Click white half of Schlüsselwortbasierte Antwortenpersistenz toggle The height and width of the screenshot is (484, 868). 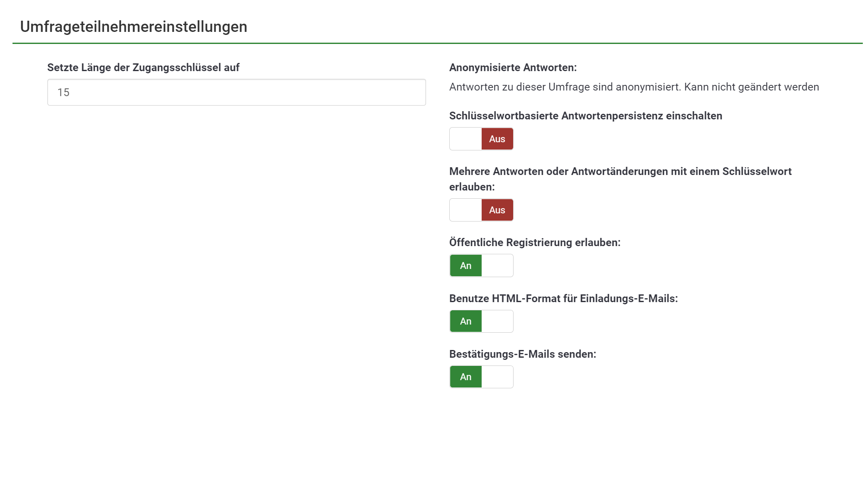pos(466,139)
